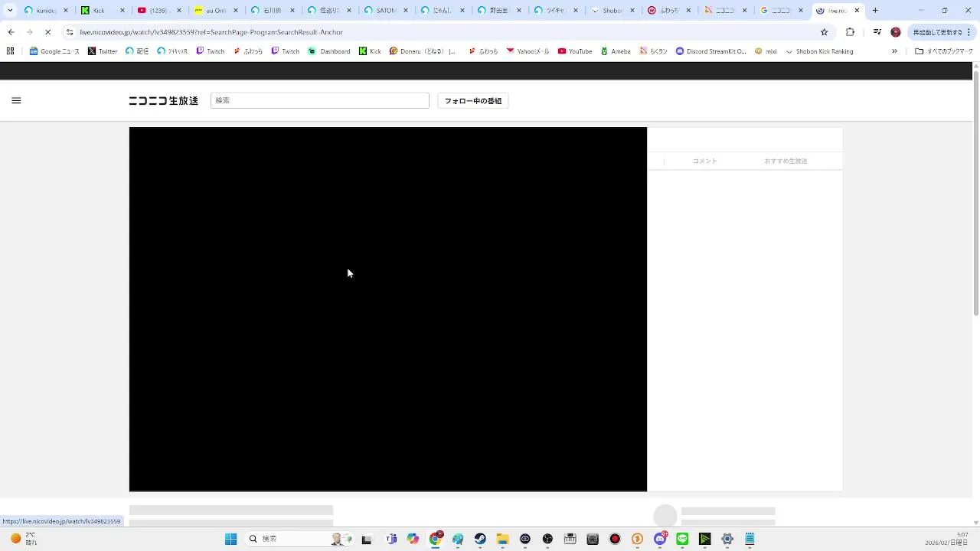Click the address bar URL
The height and width of the screenshot is (551, 980).
[211, 32]
